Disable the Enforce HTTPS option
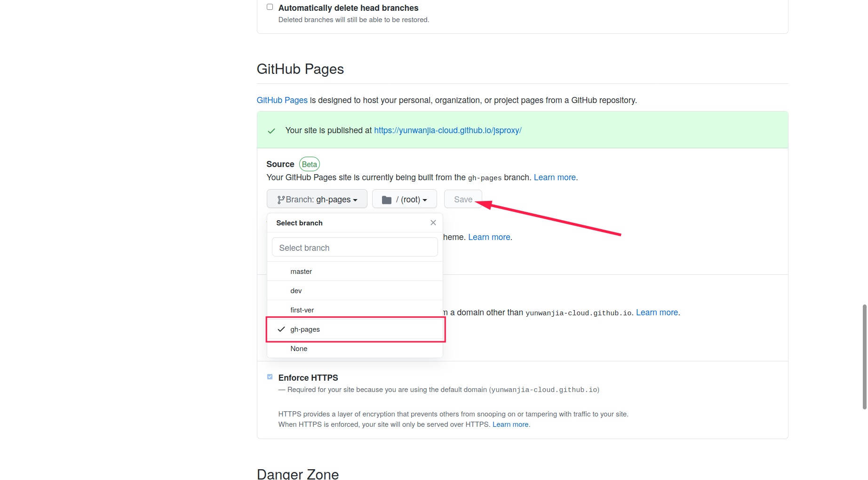 tap(270, 376)
